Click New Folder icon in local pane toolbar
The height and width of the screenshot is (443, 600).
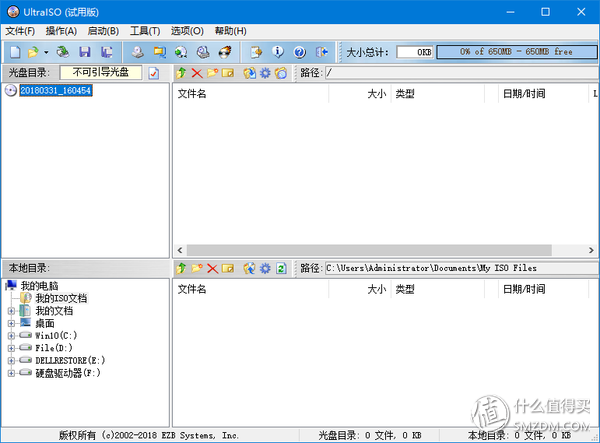pos(197,268)
